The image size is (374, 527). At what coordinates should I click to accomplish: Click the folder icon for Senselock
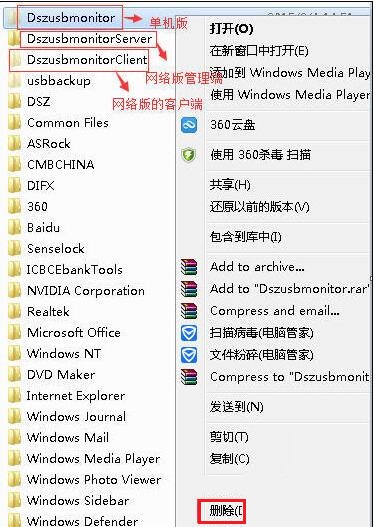click(14, 249)
